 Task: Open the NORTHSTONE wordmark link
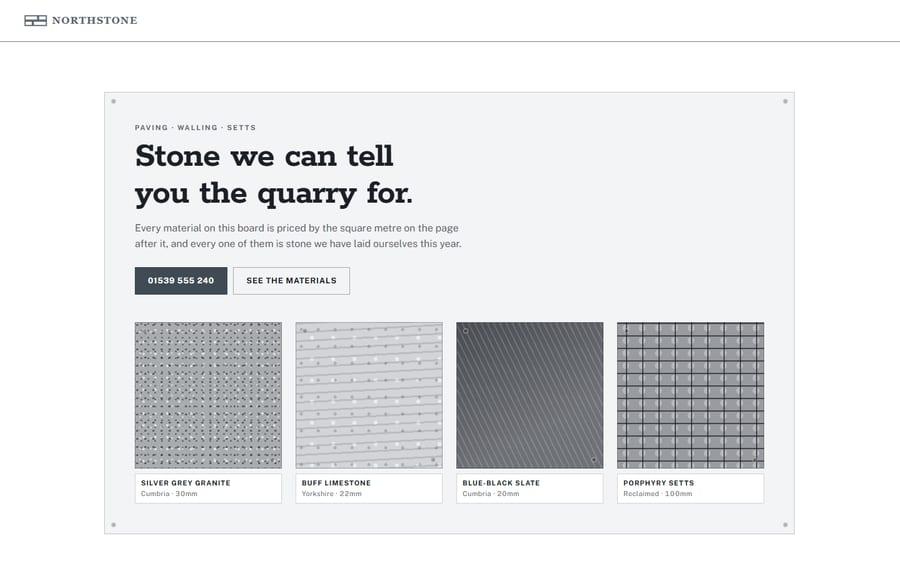95,21
